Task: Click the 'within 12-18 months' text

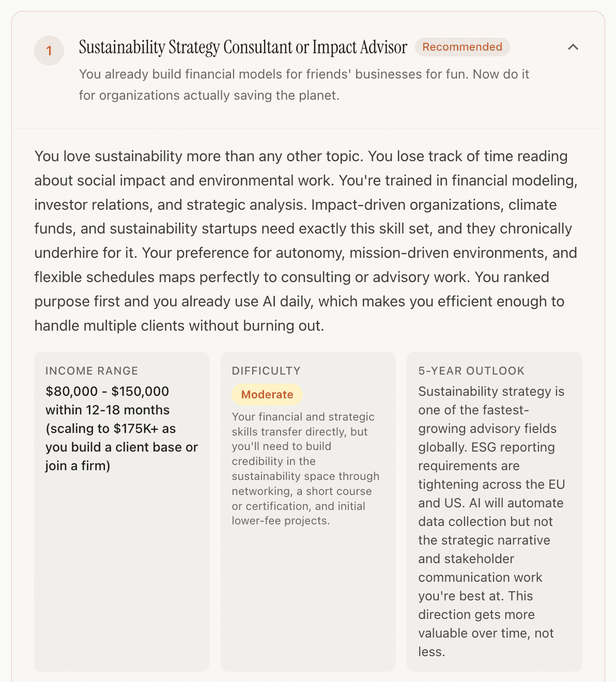Action: [107, 410]
